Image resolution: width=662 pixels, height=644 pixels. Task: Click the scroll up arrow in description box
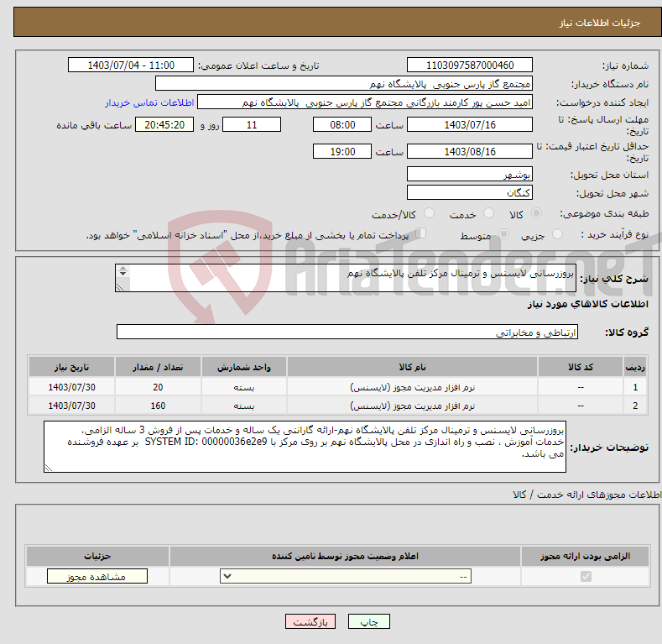(122, 269)
